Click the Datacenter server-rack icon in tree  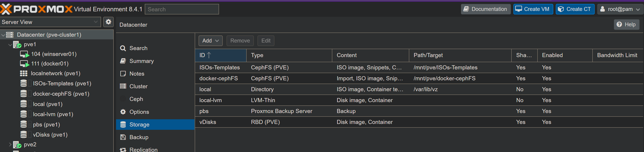click(x=10, y=35)
